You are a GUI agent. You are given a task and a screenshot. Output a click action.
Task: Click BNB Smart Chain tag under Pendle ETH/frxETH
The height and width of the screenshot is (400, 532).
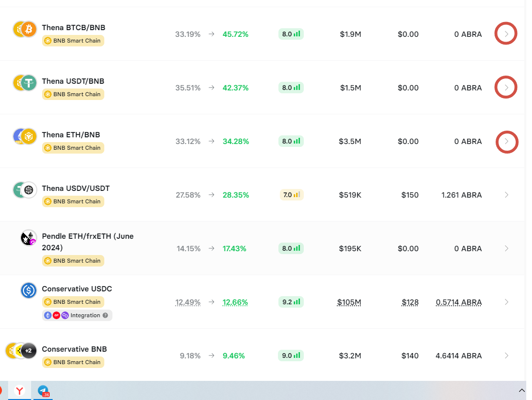73,261
